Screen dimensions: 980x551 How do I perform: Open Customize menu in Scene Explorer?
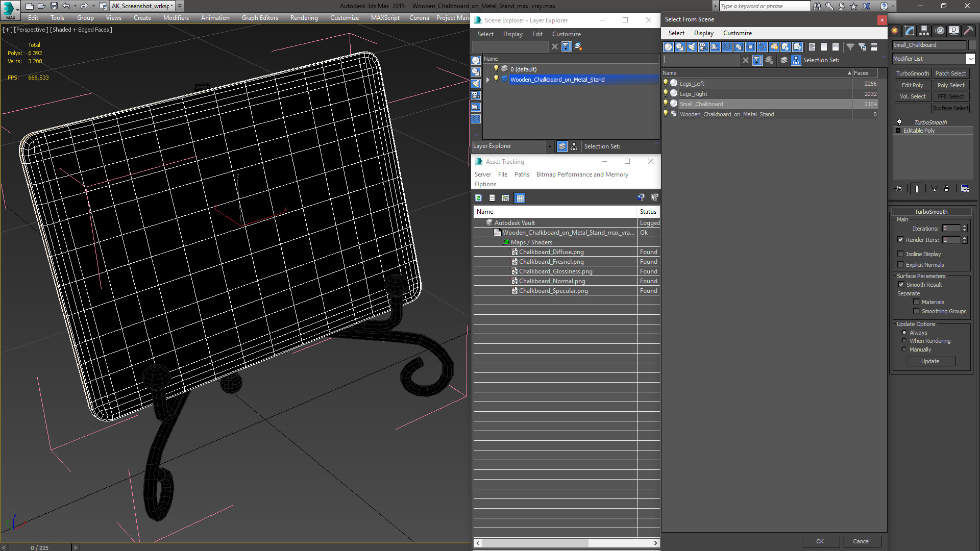(x=566, y=34)
